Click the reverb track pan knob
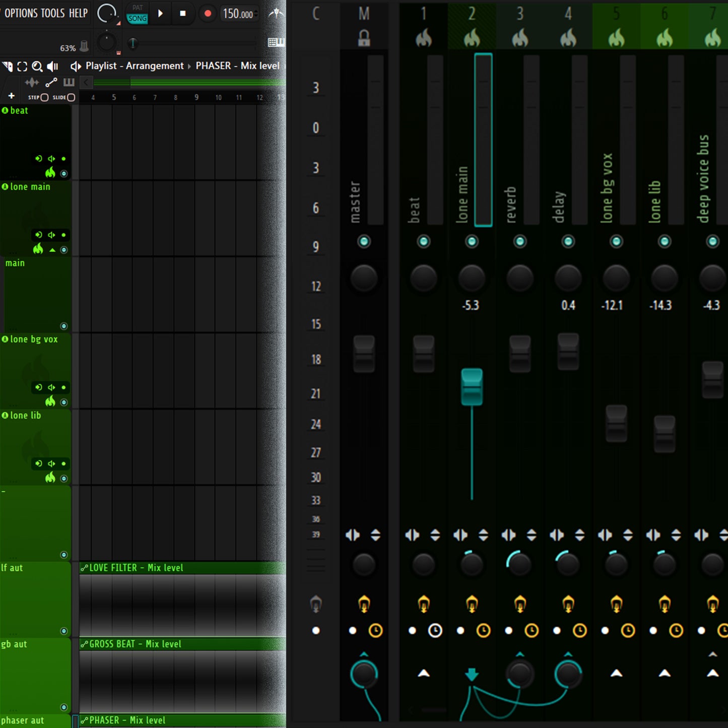728x728 pixels. pos(520,278)
